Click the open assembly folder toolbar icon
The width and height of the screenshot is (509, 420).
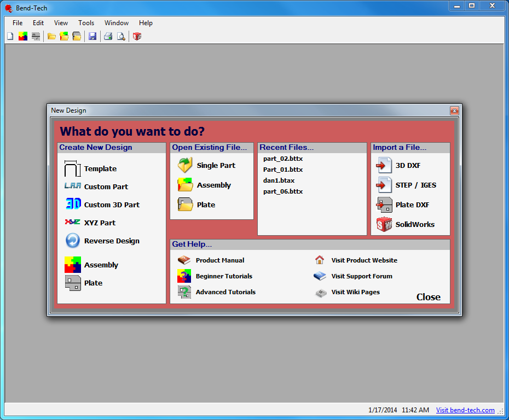(x=64, y=36)
